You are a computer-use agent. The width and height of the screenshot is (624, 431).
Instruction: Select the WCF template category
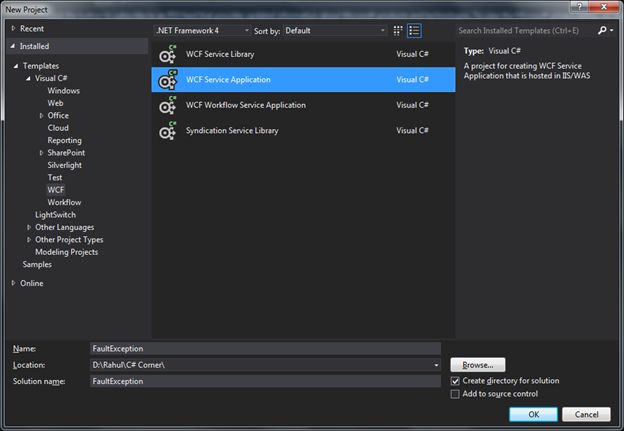56,190
